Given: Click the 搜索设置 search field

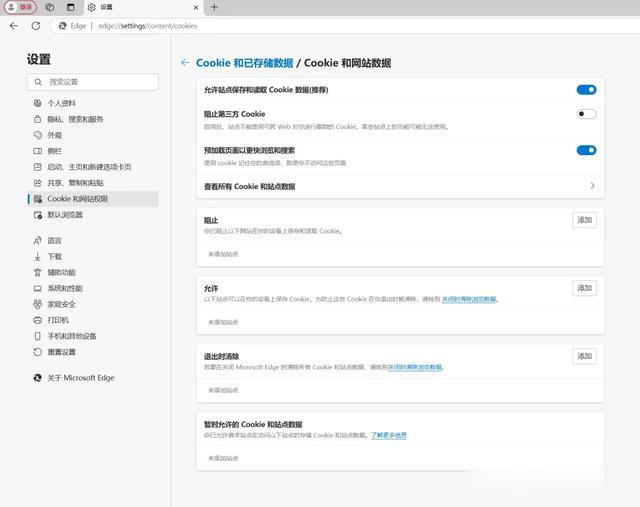Looking at the screenshot, I should (93, 82).
